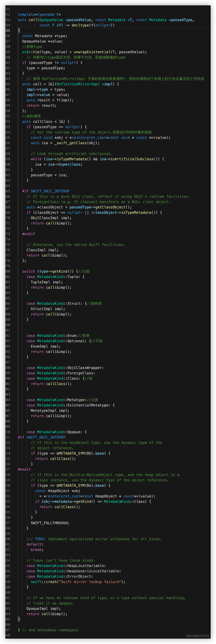Click 'TupleImpl impl;' declaration

47,282
